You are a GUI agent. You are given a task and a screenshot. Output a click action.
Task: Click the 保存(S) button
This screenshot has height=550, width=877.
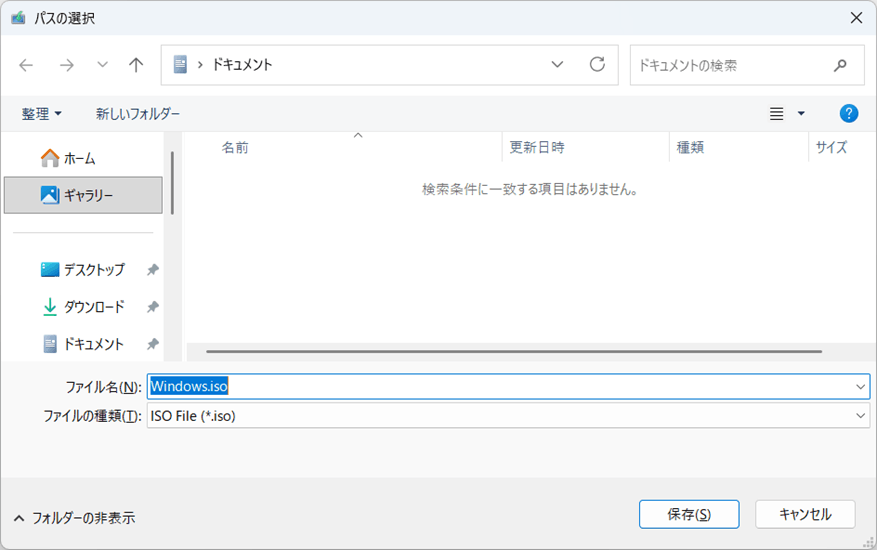coord(688,514)
